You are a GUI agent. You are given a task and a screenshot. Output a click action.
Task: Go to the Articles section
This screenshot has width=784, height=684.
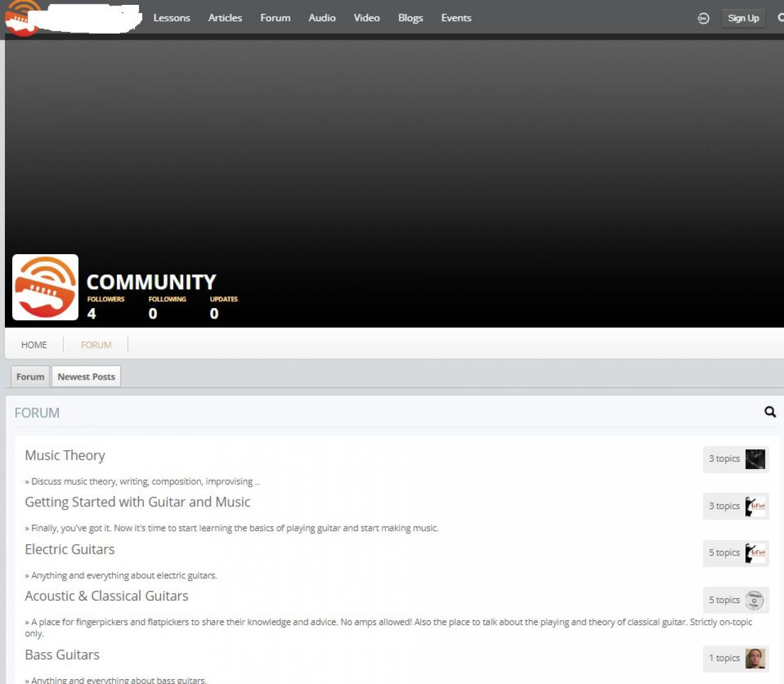tap(225, 18)
